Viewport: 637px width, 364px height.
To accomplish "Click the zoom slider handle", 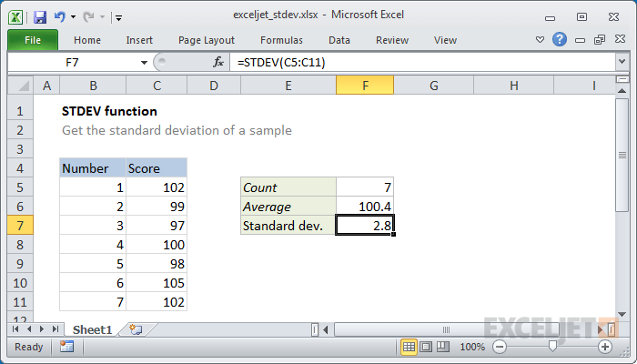I will tap(552, 346).
